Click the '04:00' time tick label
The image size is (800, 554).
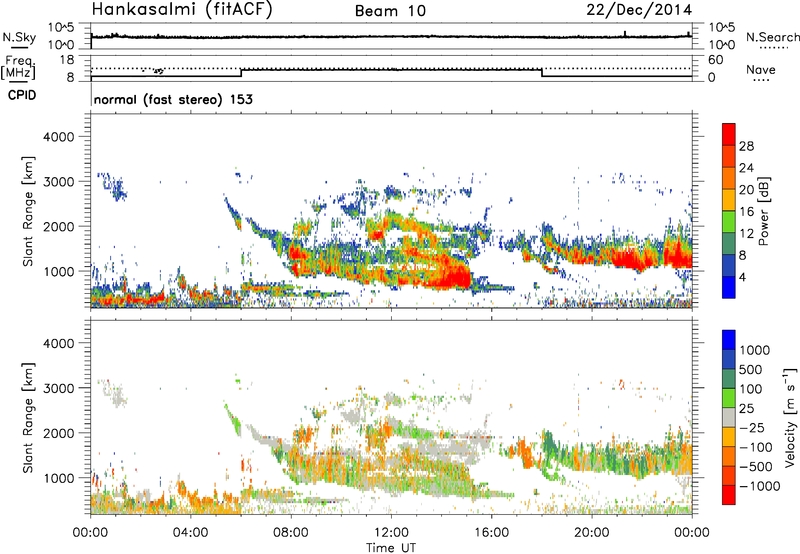point(191,533)
